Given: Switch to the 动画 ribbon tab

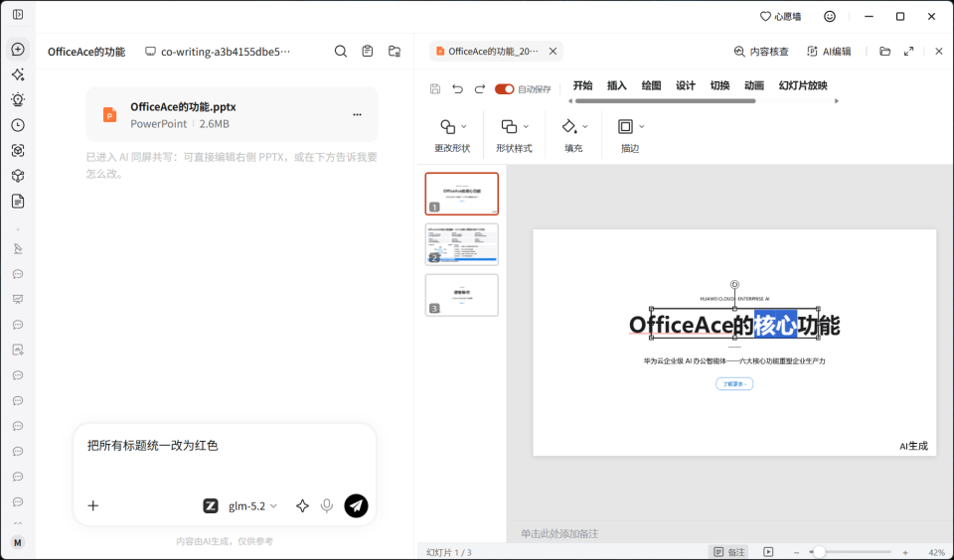Looking at the screenshot, I should [x=754, y=85].
